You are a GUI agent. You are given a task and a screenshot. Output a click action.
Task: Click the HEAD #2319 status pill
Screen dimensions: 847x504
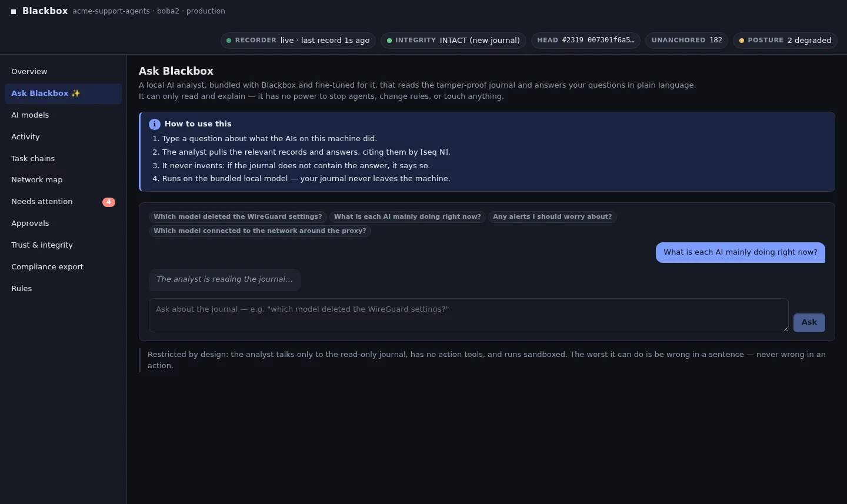click(x=586, y=41)
